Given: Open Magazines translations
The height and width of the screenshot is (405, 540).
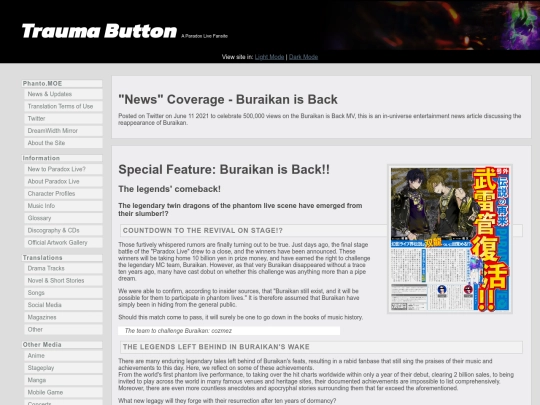Looking at the screenshot, I should [x=63, y=317].
